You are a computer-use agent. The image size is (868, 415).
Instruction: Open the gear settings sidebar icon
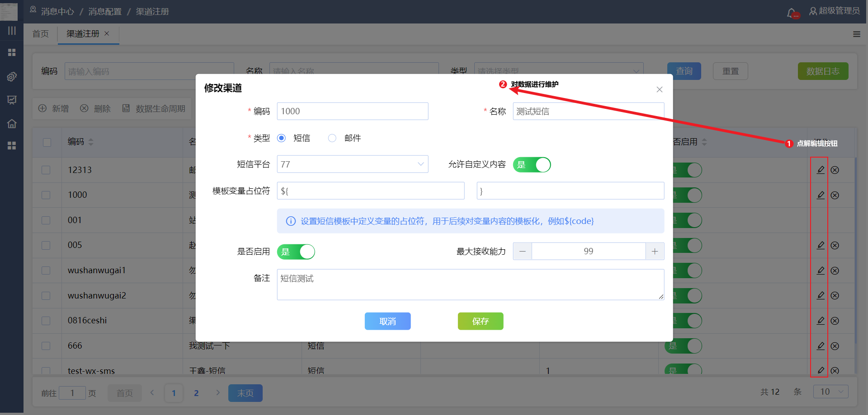click(12, 76)
